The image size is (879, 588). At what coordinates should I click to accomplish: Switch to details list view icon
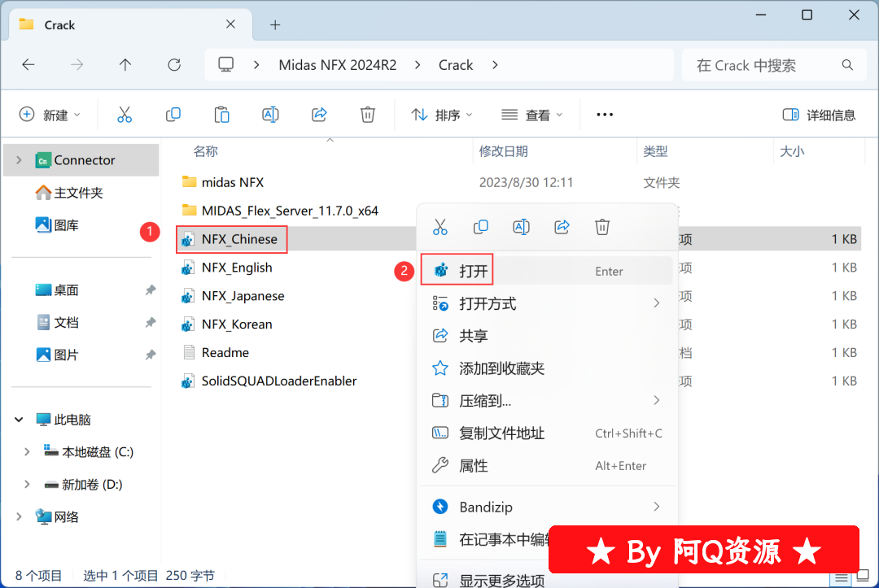click(842, 578)
